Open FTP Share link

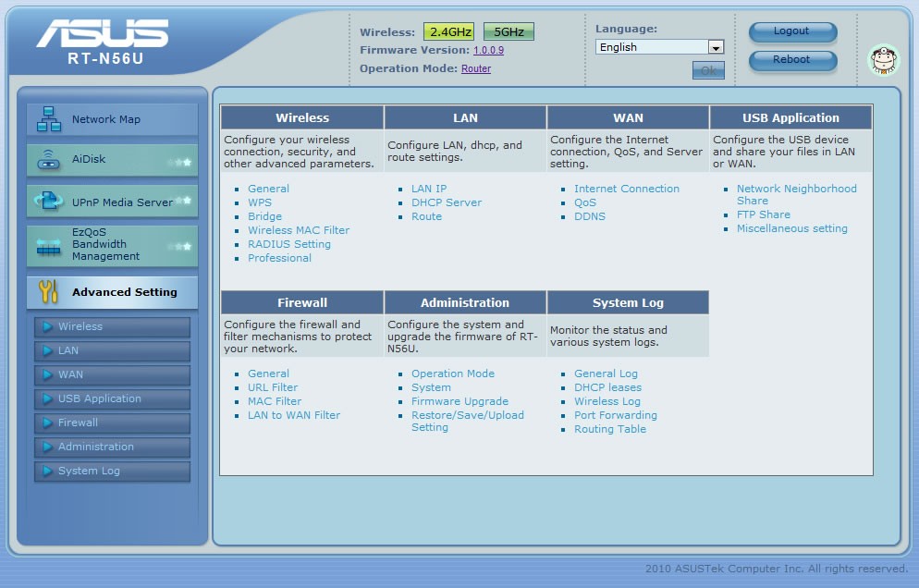click(x=764, y=214)
